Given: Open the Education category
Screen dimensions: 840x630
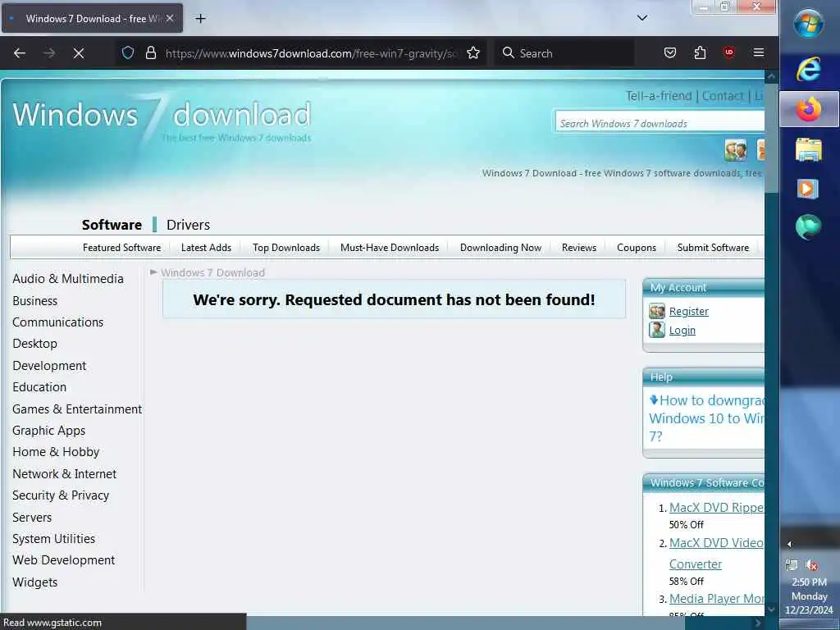Looking at the screenshot, I should (39, 387).
